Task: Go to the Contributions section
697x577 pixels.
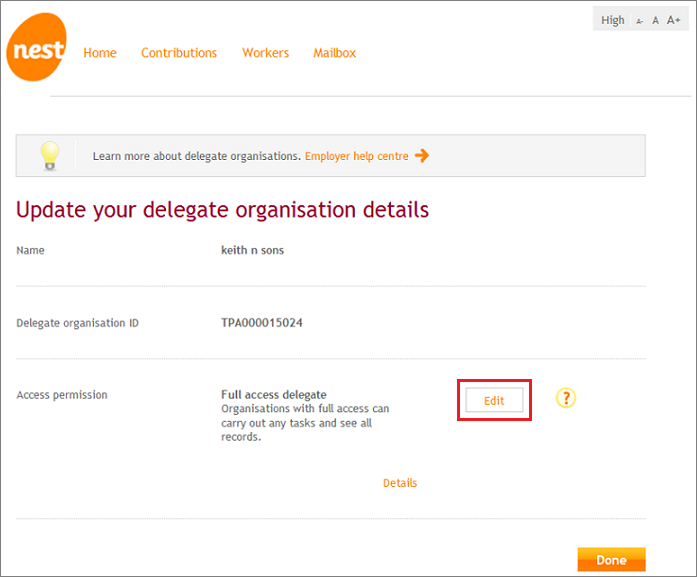Action: coord(179,53)
